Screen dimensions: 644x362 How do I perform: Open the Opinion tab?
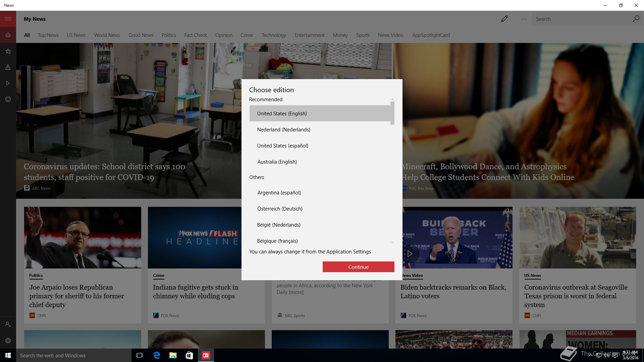pyautogui.click(x=224, y=35)
